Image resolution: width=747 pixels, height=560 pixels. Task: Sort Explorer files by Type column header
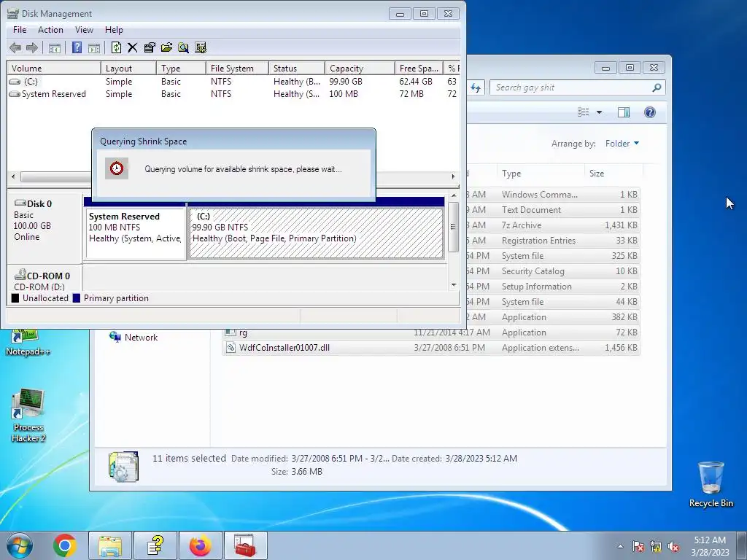(x=541, y=174)
